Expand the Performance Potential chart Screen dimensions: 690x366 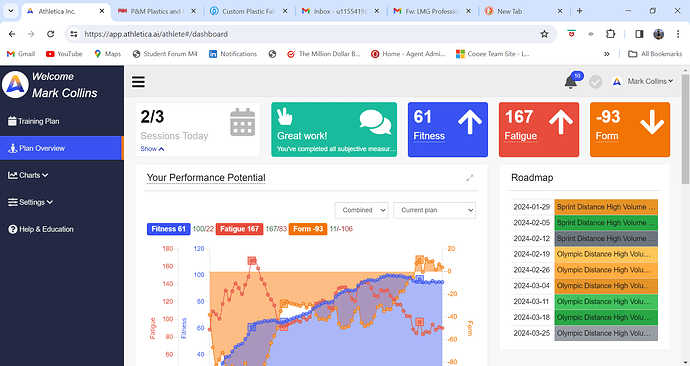pyautogui.click(x=470, y=178)
